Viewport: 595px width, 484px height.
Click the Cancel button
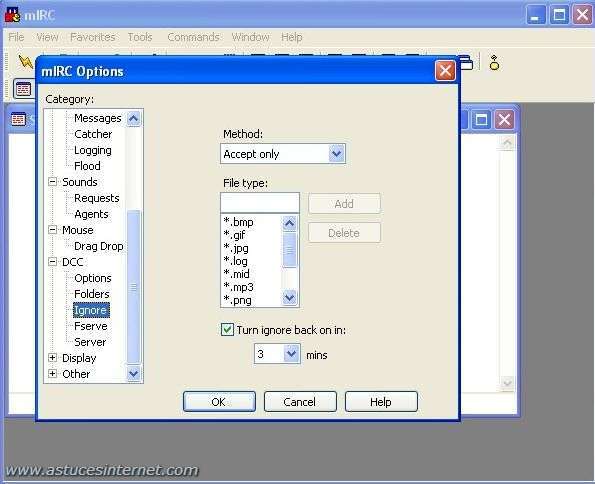tap(300, 402)
